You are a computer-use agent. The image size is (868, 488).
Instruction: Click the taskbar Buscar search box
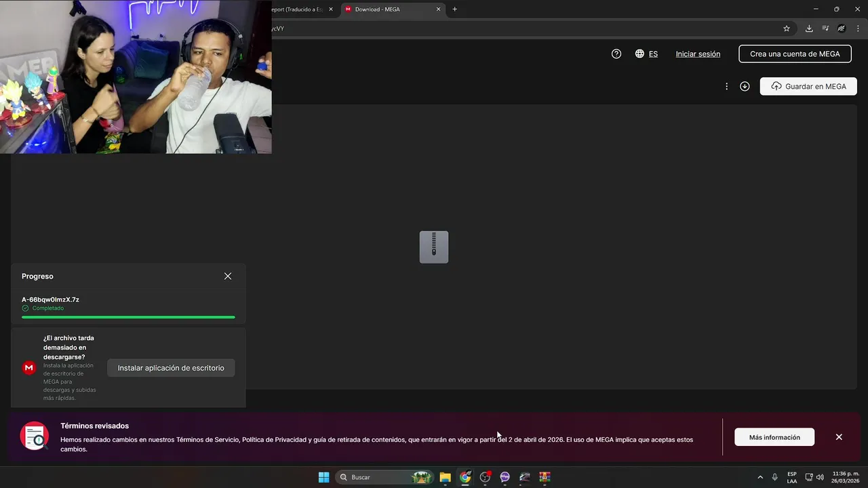384,477
